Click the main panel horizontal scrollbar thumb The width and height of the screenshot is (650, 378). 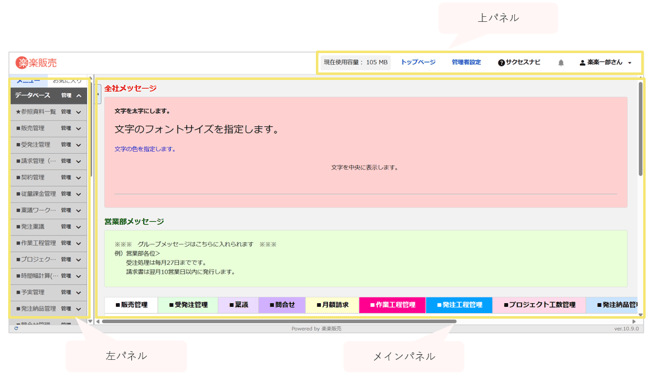pos(279,321)
